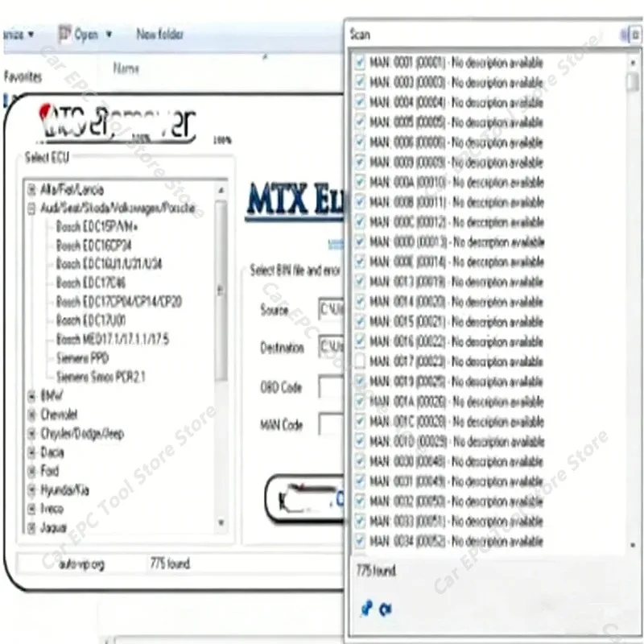644x644 pixels.
Task: Click the Open file icon in Explorer toolbar
Action: pos(64,34)
